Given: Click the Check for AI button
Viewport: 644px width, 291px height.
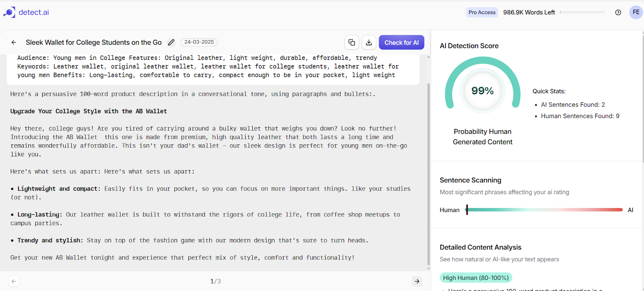Looking at the screenshot, I should pyautogui.click(x=401, y=42).
